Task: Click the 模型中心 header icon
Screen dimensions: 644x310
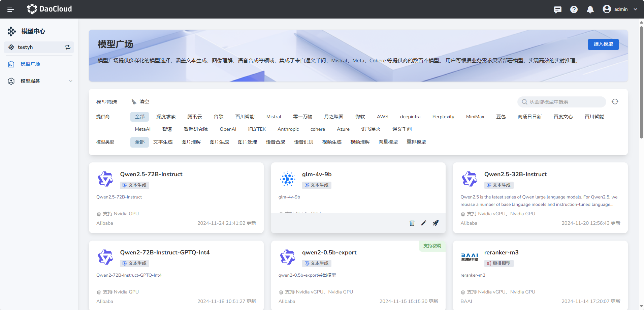Action: (11, 31)
